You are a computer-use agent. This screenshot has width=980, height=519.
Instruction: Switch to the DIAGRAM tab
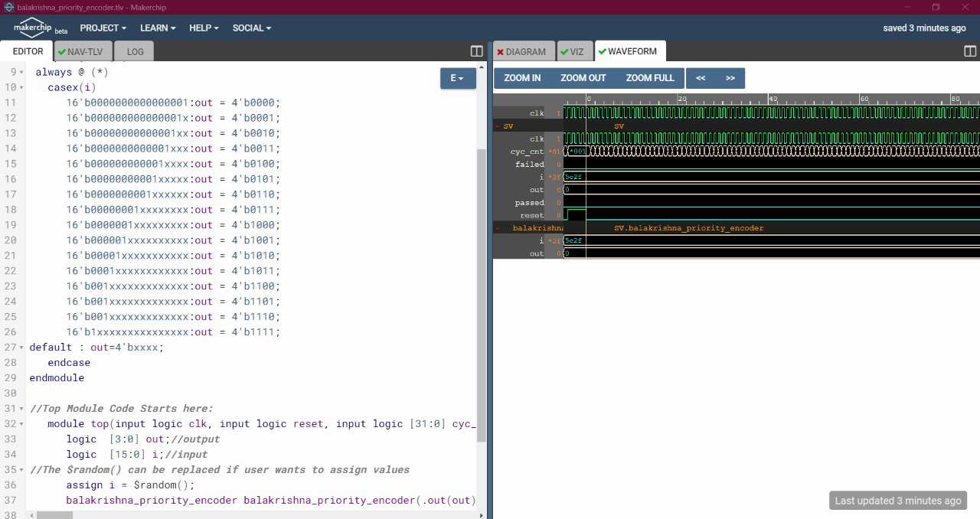coord(527,51)
